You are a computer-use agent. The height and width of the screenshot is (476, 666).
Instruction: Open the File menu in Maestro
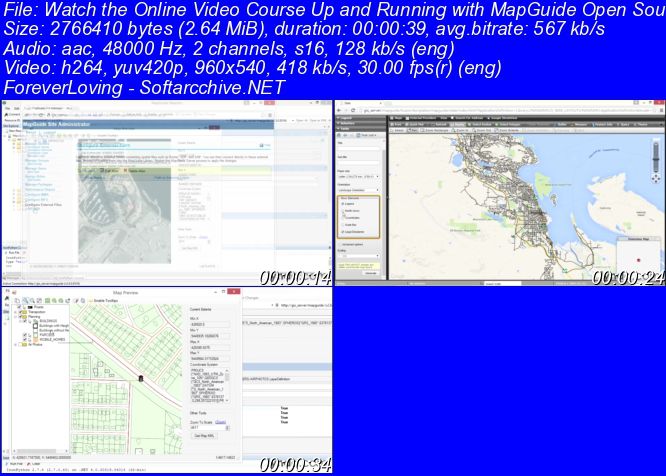(6, 108)
